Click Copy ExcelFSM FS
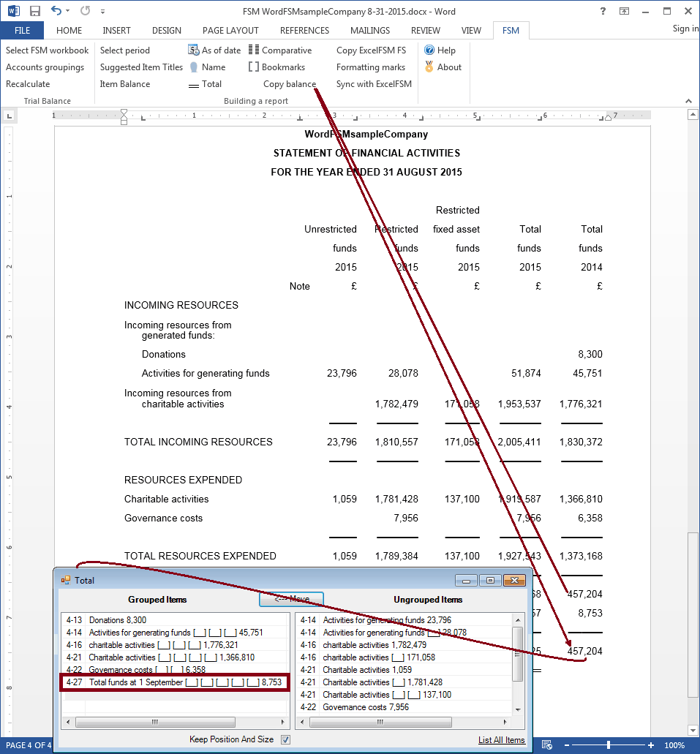700x754 pixels. pos(371,50)
